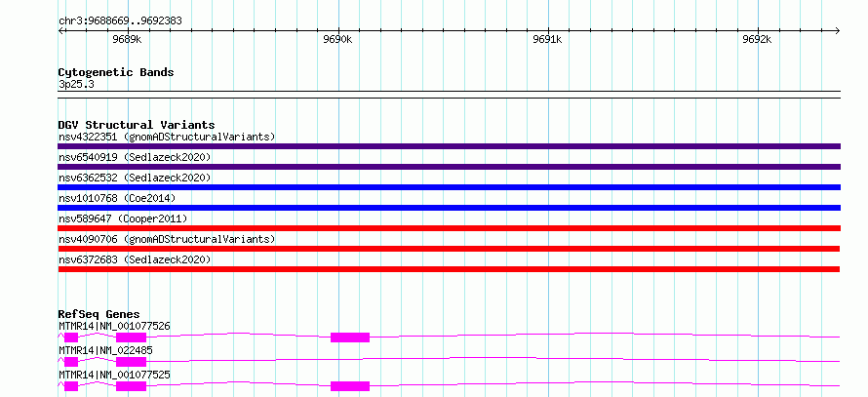This screenshot has height=397, width=868.
Task: Click the wider second exon of NM_022485
Action: tap(132, 362)
